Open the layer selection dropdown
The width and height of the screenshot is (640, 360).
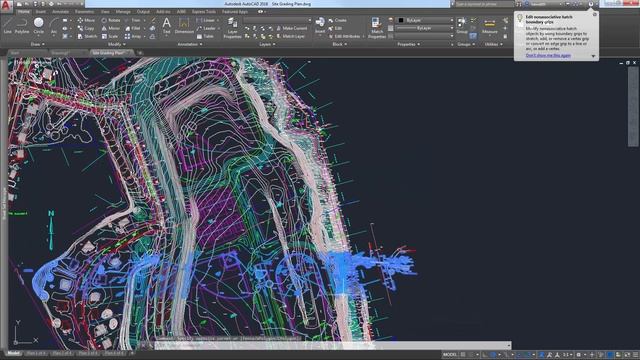(x=278, y=20)
